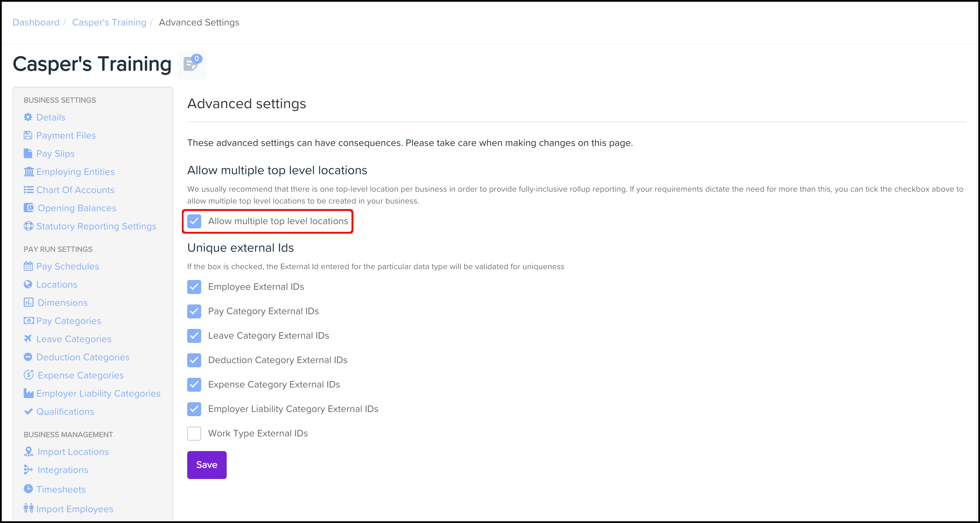Click the Statutory Reporting Settings lifebuoy icon
The width and height of the screenshot is (980, 523).
pyautogui.click(x=28, y=226)
